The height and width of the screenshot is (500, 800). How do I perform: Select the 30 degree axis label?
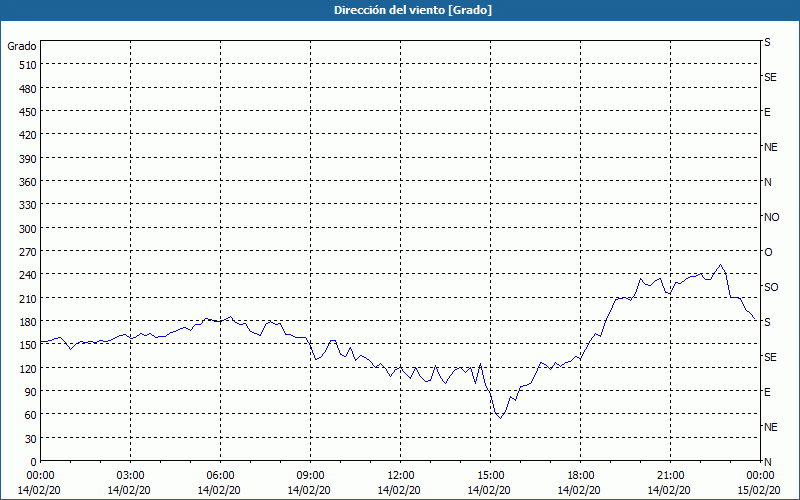coord(31,439)
